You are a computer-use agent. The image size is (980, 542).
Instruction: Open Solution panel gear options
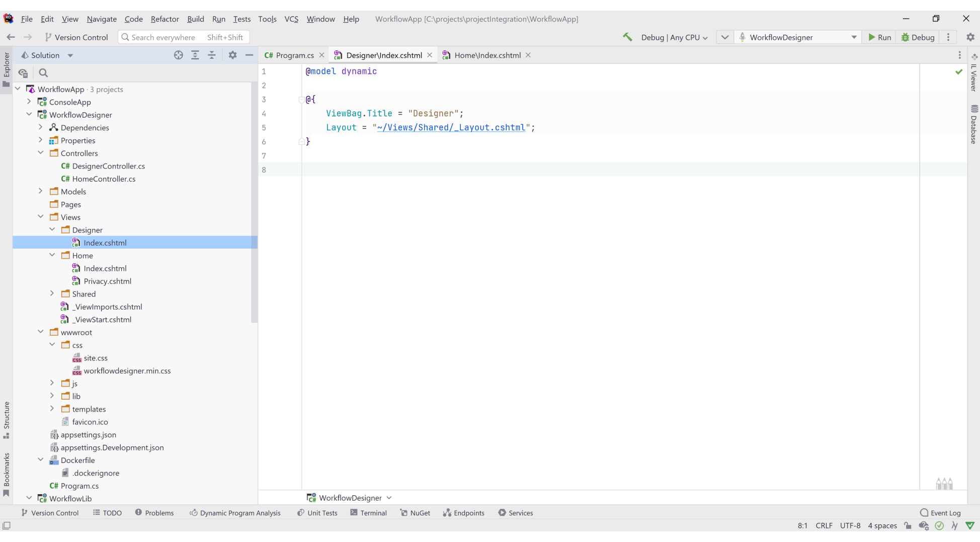coord(232,55)
